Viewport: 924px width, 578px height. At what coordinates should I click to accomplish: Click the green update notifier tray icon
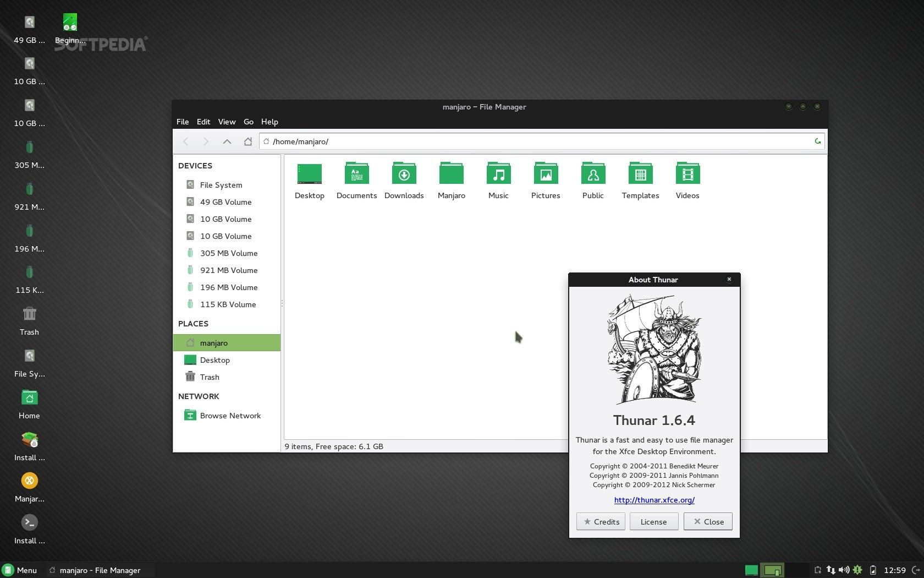pyautogui.click(x=857, y=570)
